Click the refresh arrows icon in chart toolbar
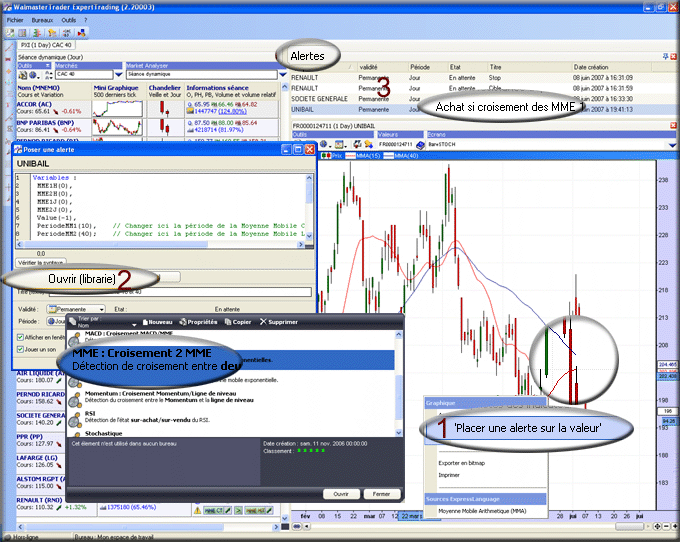The image size is (680, 542). click(357, 144)
